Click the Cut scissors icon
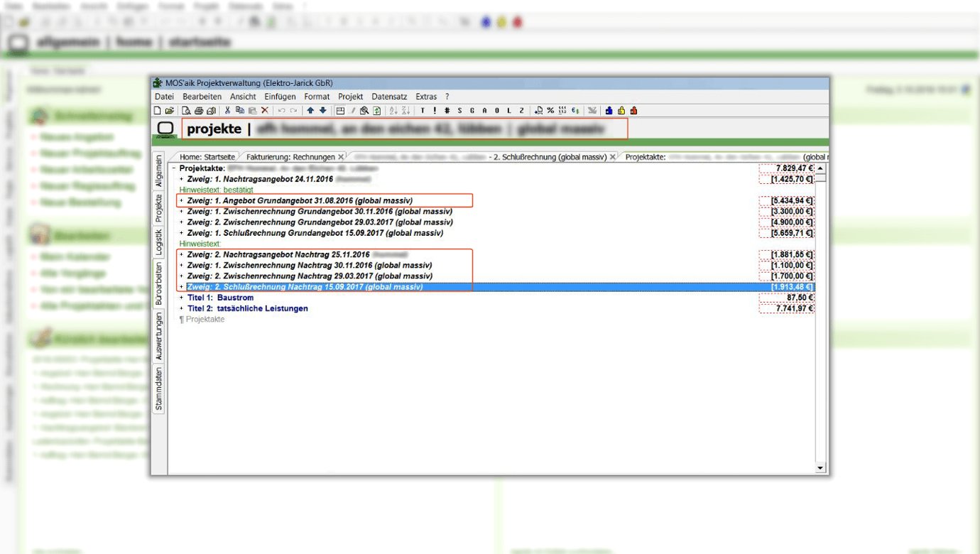The width and height of the screenshot is (980, 554). coord(228,111)
